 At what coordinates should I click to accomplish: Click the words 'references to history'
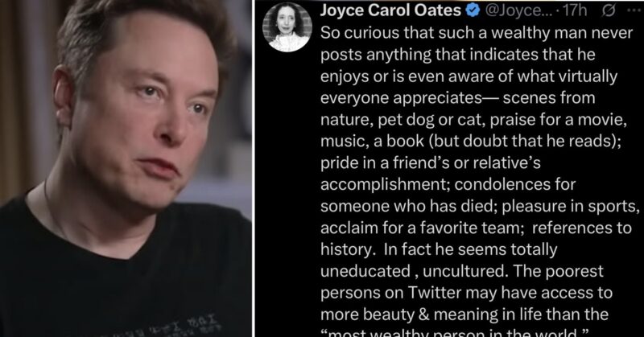(476, 239)
